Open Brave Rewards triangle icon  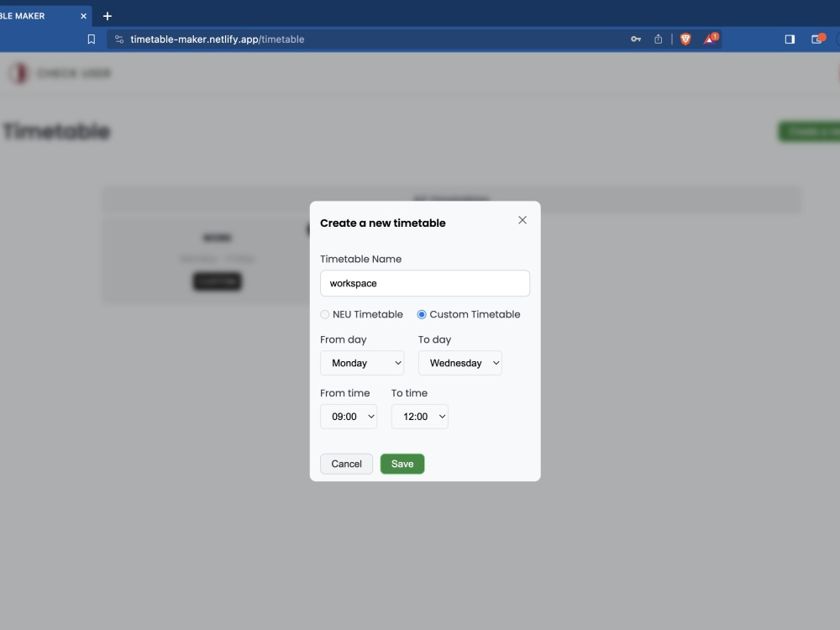[711, 39]
